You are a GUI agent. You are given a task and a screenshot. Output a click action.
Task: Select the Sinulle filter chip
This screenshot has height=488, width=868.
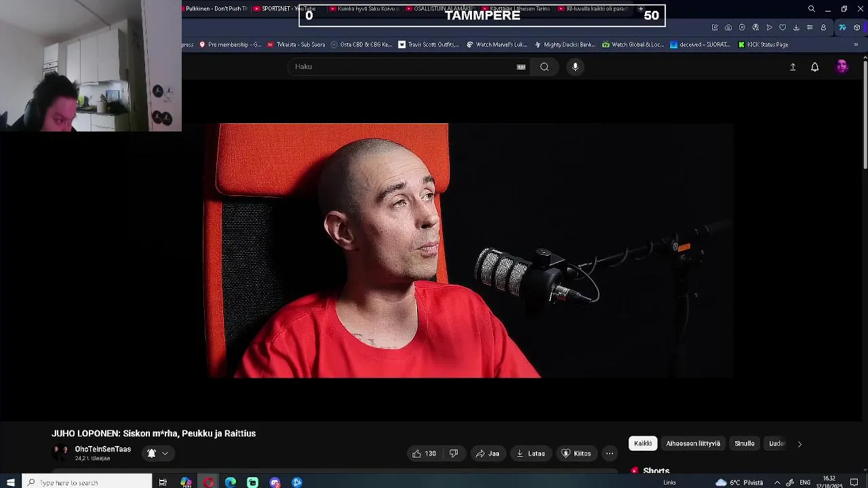[745, 444]
